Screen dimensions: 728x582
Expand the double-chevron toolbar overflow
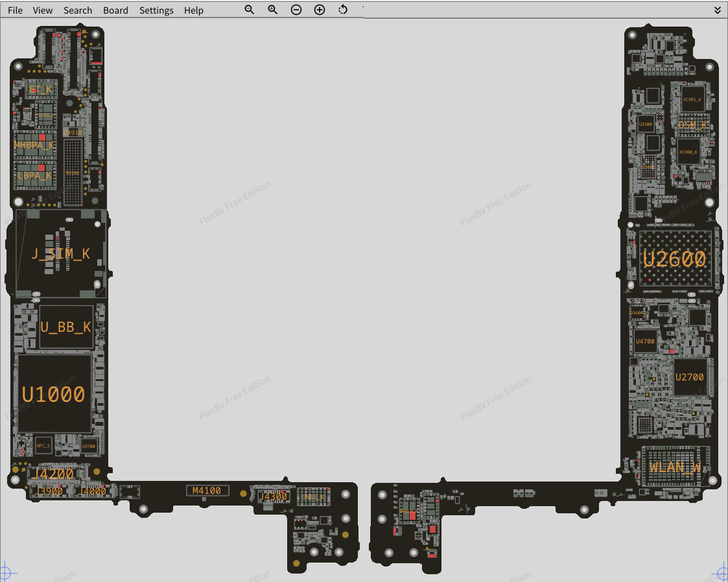718,10
